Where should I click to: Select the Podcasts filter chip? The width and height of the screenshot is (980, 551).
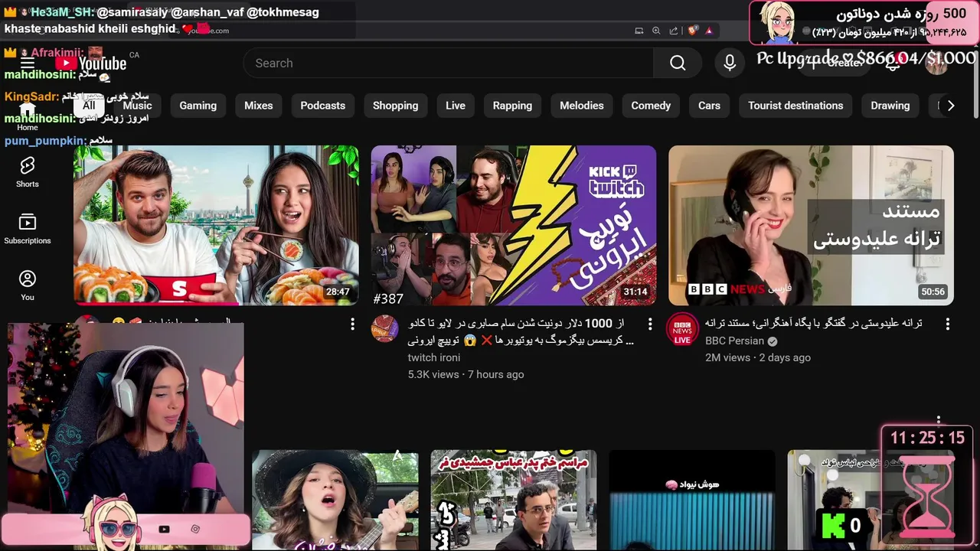[x=323, y=106]
